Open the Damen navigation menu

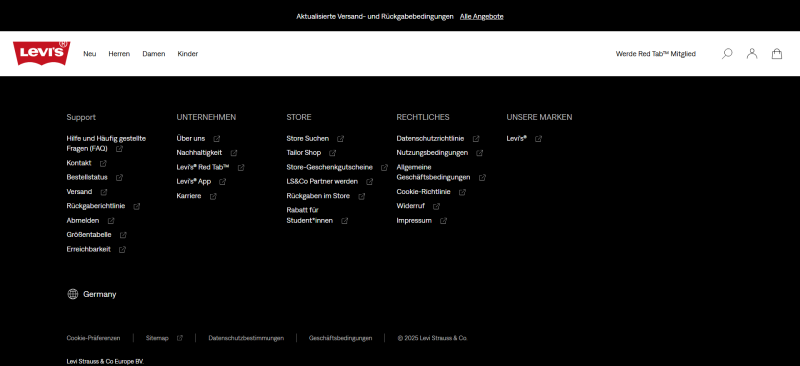pyautogui.click(x=154, y=54)
